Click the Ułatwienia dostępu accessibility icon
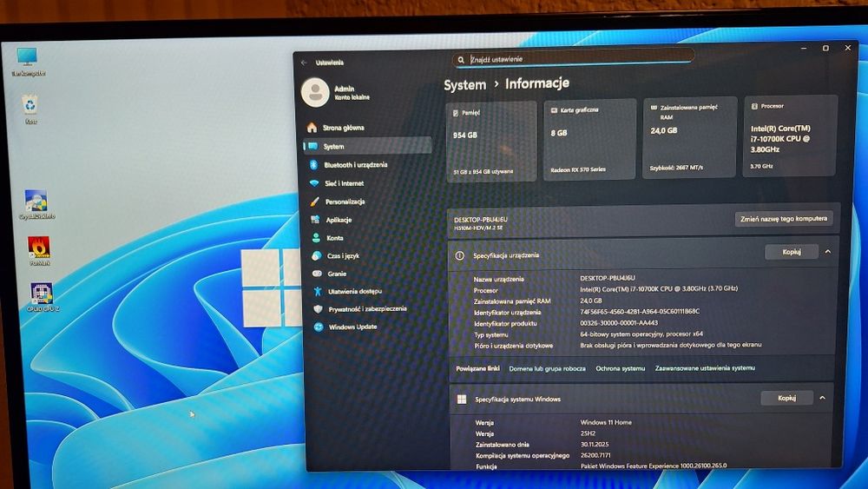 point(318,291)
